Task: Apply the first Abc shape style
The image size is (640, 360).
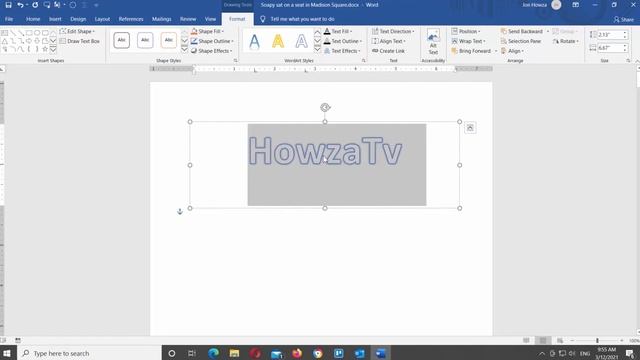Action: 122,40
